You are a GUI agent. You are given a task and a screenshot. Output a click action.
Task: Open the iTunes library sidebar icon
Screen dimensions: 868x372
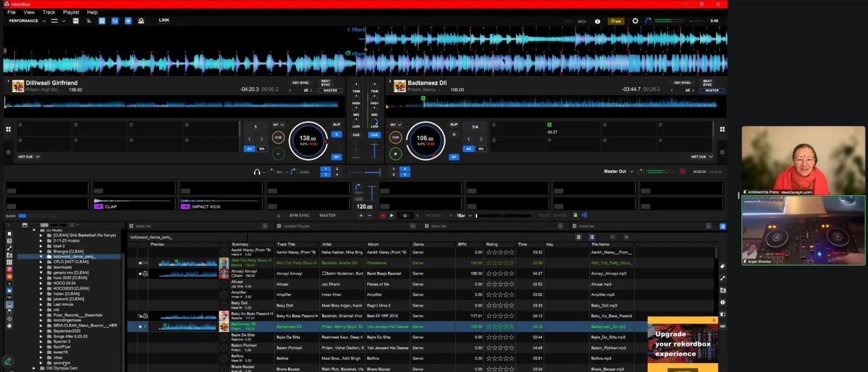[x=9, y=269]
